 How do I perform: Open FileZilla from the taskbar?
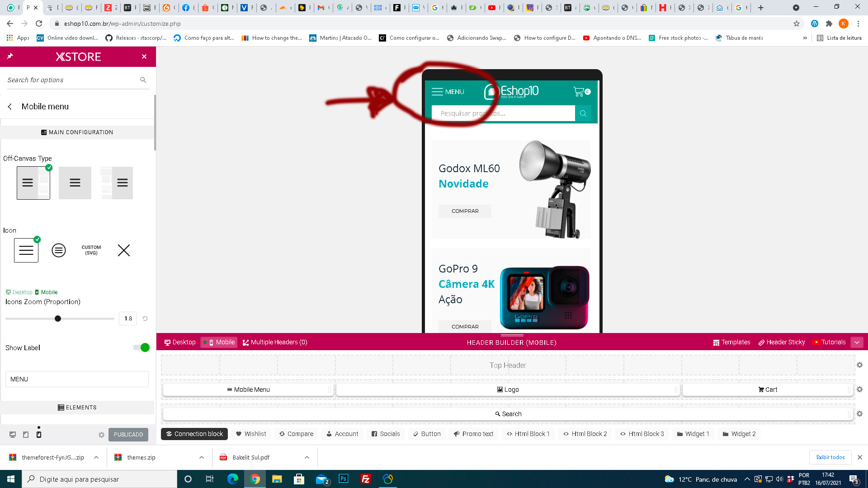(x=365, y=479)
